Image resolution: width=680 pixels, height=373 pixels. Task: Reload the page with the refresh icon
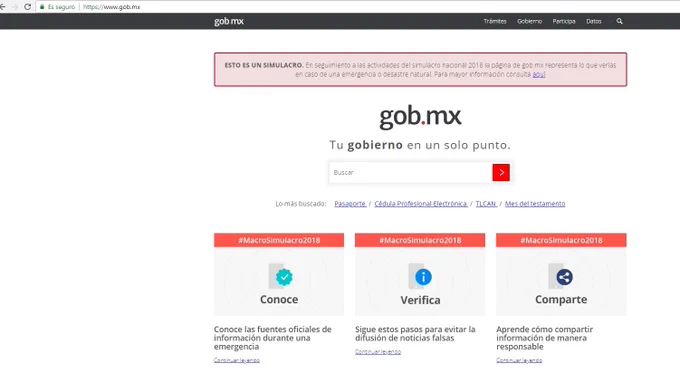click(28, 7)
